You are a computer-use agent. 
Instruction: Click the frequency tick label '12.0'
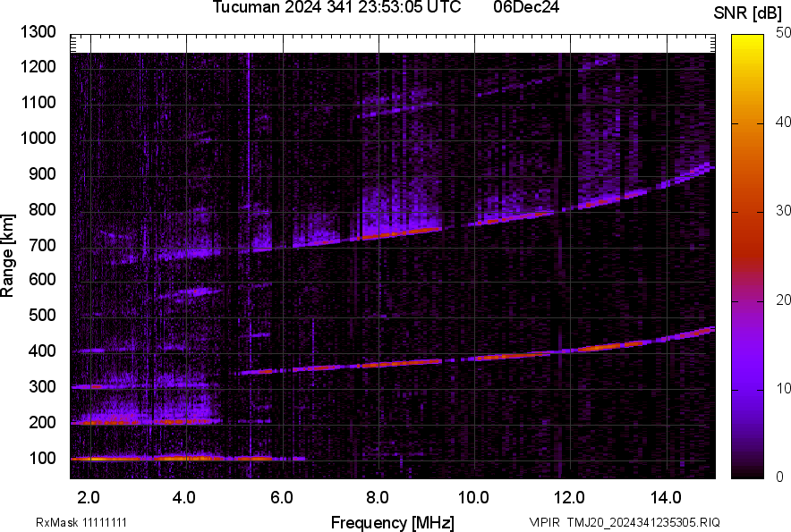tap(570, 498)
